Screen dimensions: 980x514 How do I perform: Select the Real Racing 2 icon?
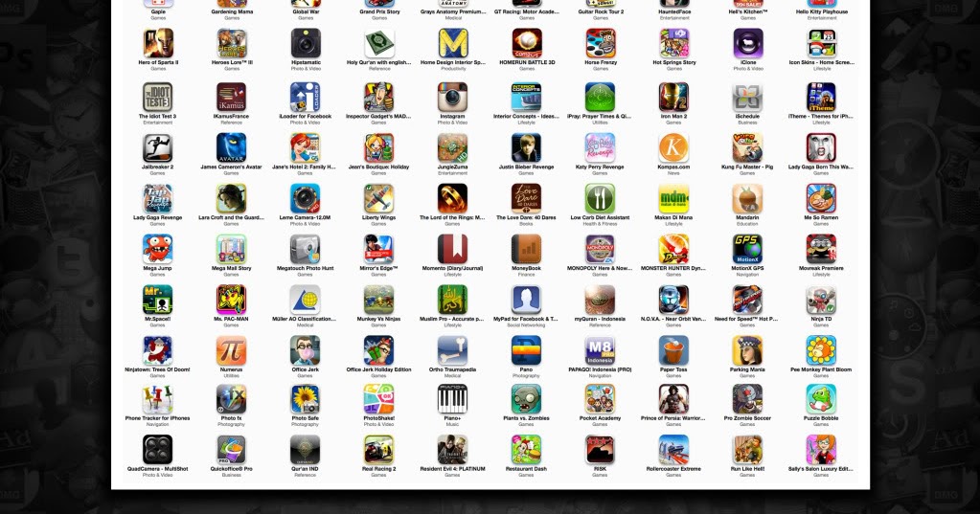pyautogui.click(x=378, y=450)
